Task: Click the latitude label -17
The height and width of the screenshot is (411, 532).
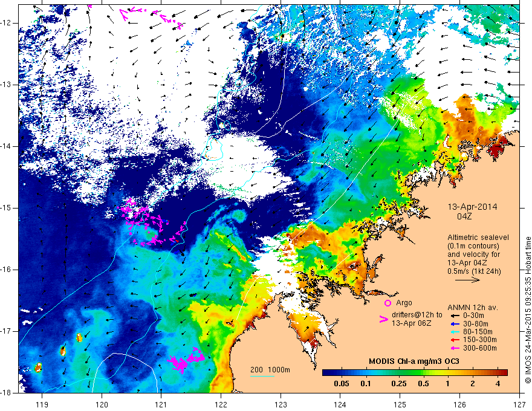Action: tap(7, 331)
